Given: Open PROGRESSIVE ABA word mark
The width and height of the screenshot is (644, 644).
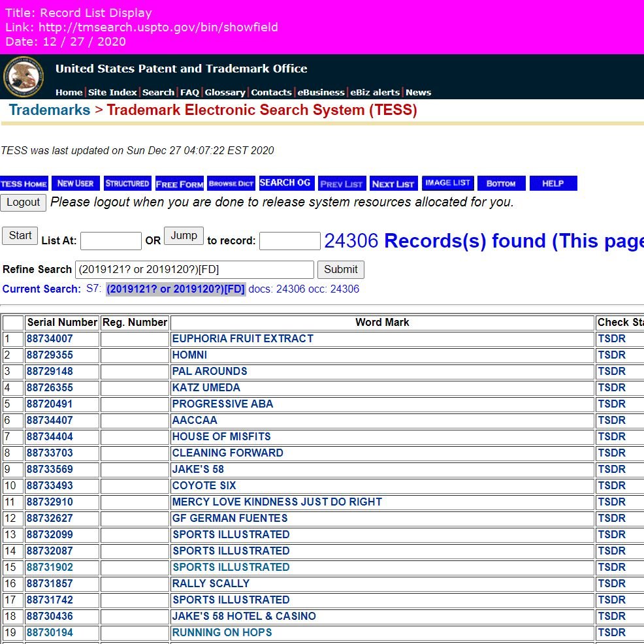Looking at the screenshot, I should coord(223,404).
